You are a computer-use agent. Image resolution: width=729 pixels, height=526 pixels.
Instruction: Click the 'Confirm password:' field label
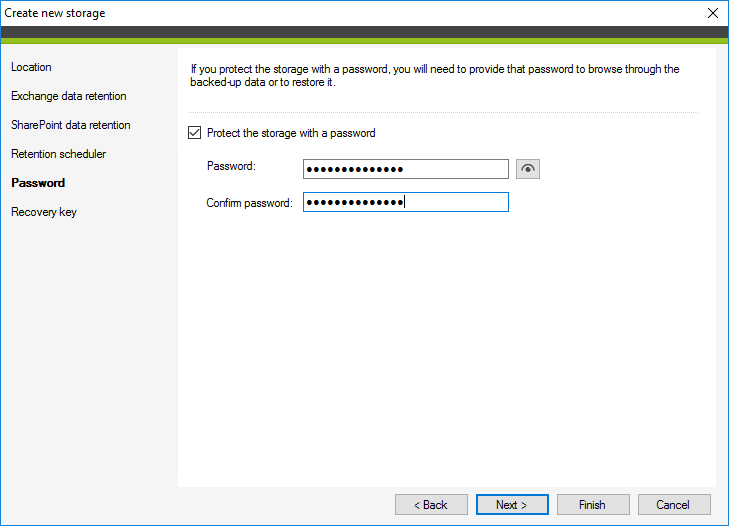point(250,203)
